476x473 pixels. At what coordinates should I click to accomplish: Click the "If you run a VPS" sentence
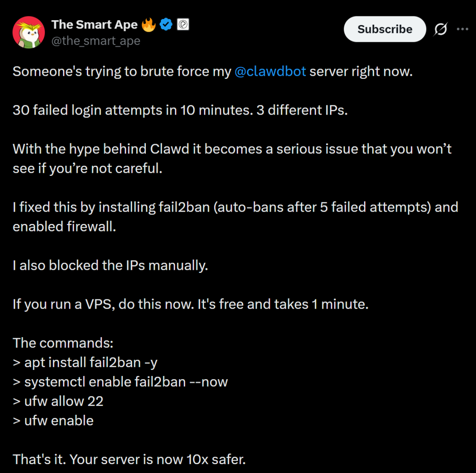click(190, 304)
